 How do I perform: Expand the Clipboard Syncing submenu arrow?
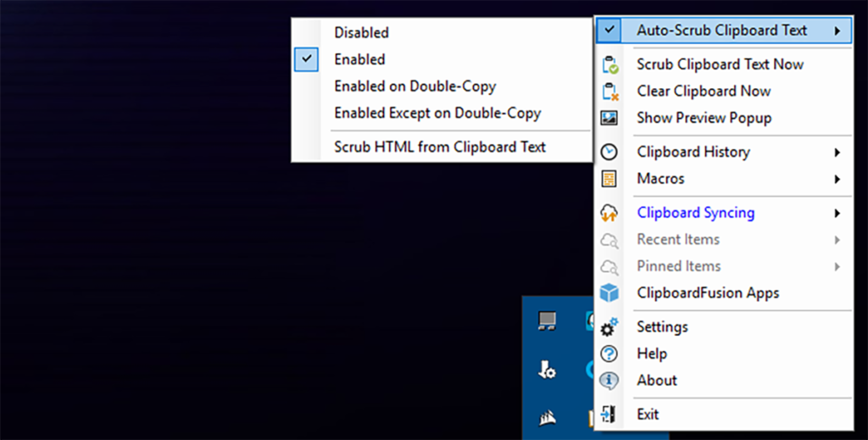pos(837,213)
